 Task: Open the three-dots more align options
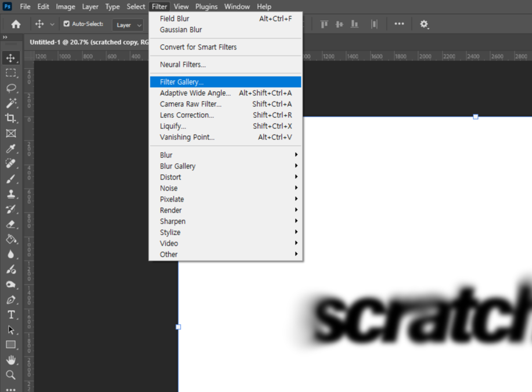(399, 24)
